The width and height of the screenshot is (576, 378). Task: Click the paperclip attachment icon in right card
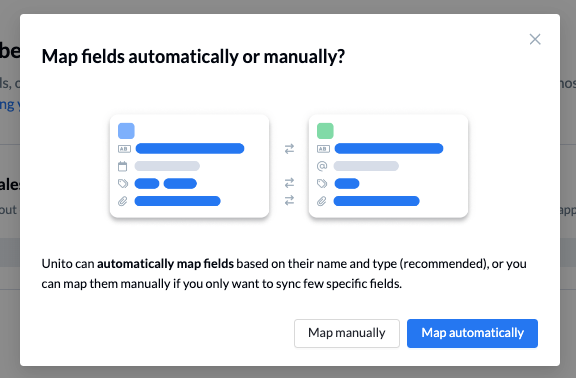click(x=322, y=201)
